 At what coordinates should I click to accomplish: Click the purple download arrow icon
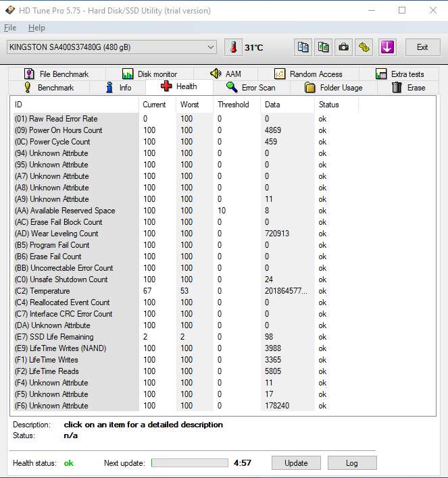[387, 47]
